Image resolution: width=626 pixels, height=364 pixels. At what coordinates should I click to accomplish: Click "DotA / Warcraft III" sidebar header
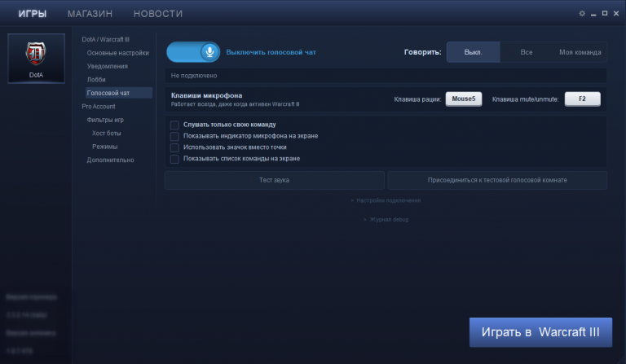point(105,39)
